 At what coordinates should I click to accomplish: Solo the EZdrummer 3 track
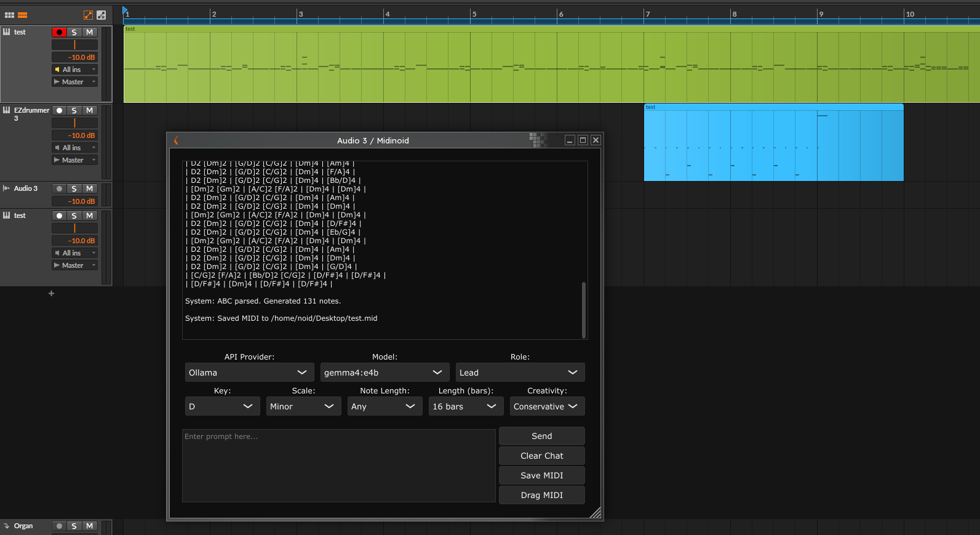point(74,110)
